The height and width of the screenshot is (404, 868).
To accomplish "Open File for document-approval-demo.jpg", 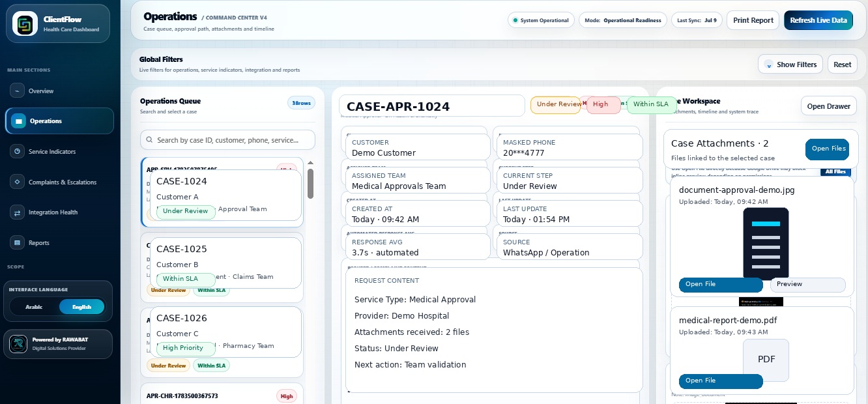I will click(720, 285).
